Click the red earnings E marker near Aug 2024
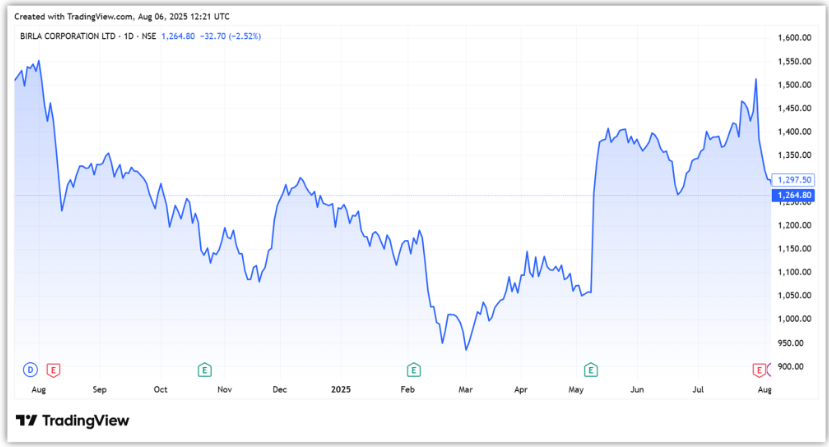 53,370
